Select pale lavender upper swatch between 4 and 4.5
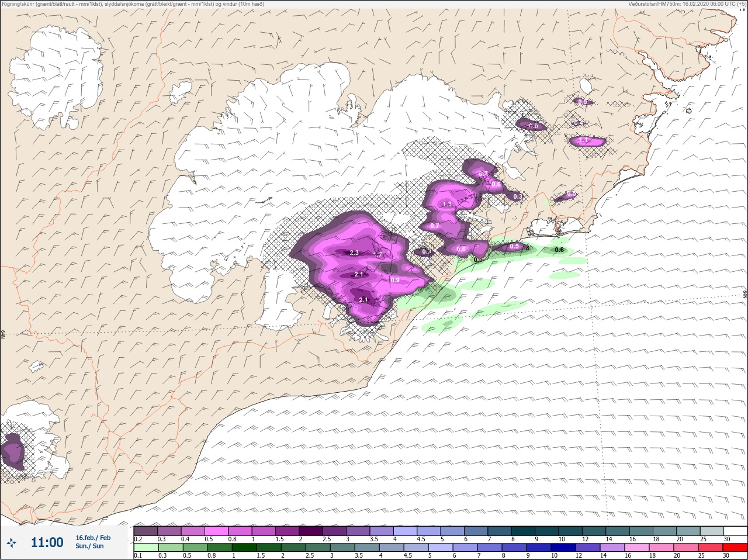Screen dimensions: 748x560 pos(405,531)
